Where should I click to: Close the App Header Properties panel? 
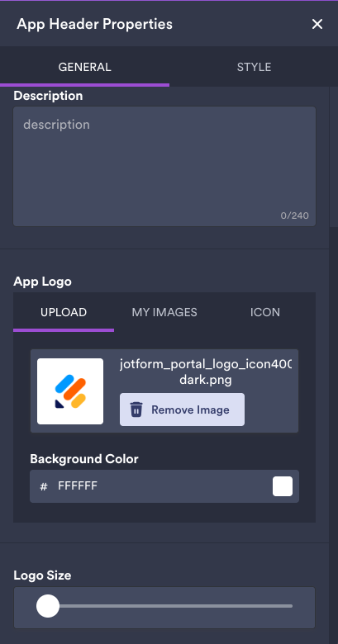(317, 24)
